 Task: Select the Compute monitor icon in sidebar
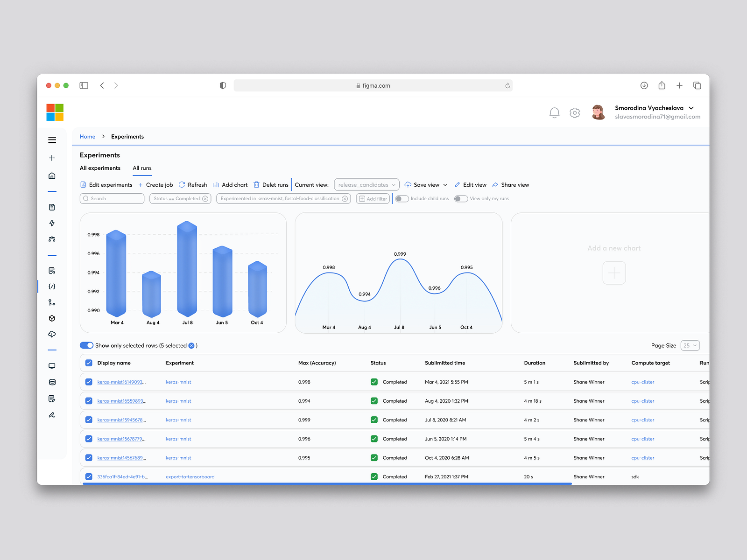[52, 366]
